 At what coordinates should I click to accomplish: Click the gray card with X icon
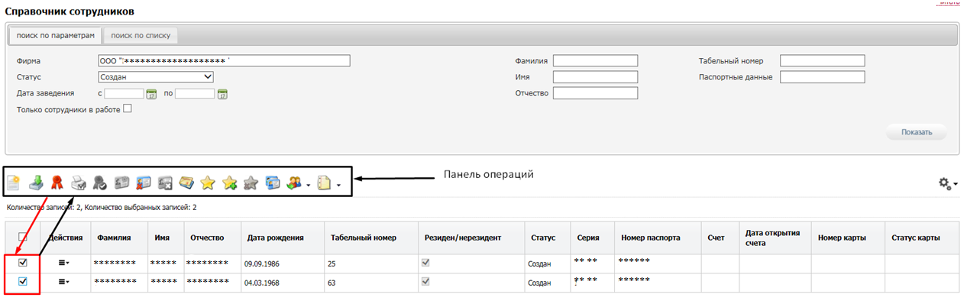pyautogui.click(x=164, y=183)
